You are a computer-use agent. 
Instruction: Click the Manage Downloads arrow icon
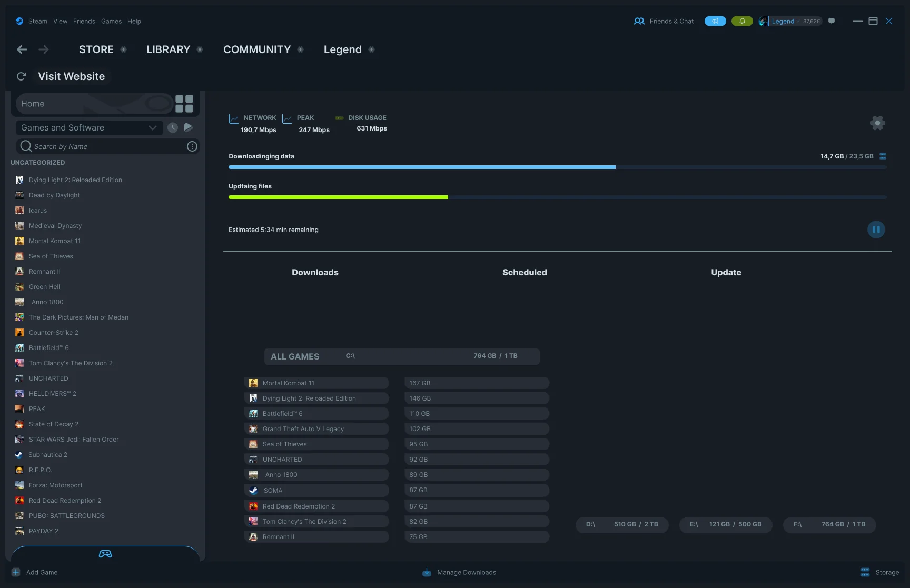pyautogui.click(x=427, y=572)
